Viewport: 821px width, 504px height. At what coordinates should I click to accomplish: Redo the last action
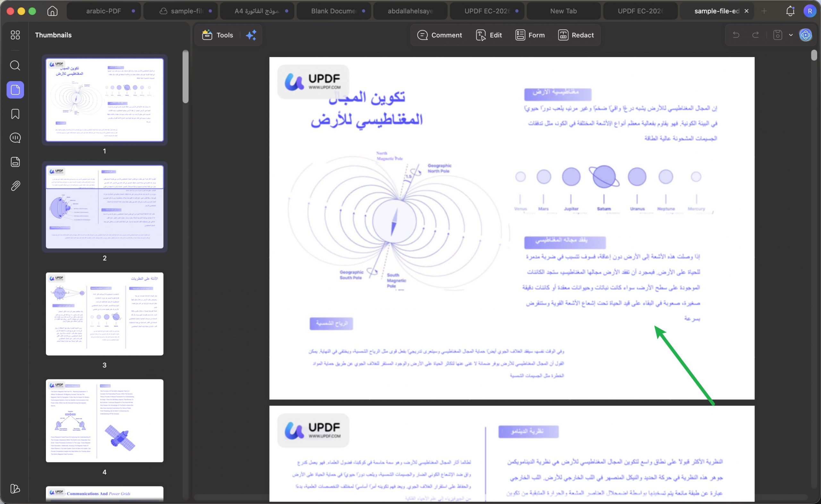click(756, 35)
